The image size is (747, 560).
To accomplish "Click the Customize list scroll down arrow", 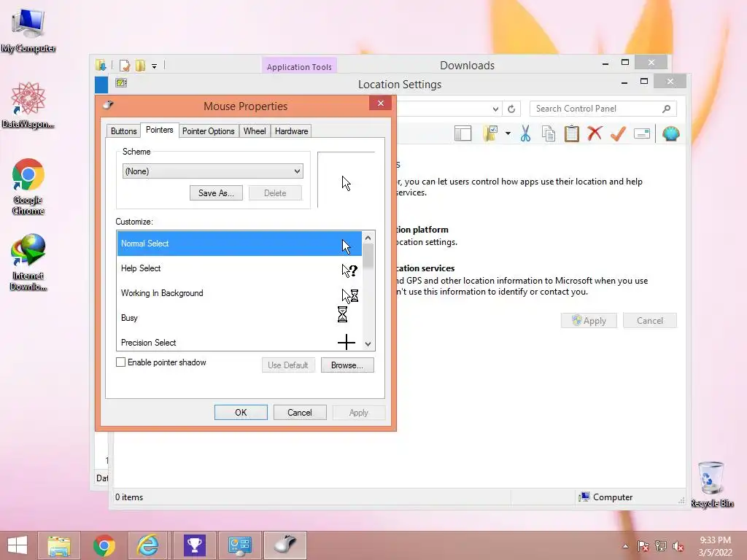I will point(368,344).
